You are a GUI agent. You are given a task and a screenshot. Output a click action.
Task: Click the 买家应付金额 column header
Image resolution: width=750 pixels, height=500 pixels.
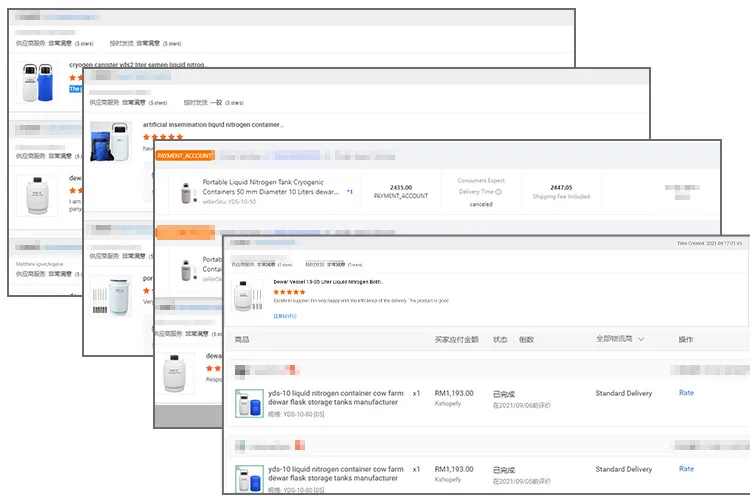tap(456, 339)
